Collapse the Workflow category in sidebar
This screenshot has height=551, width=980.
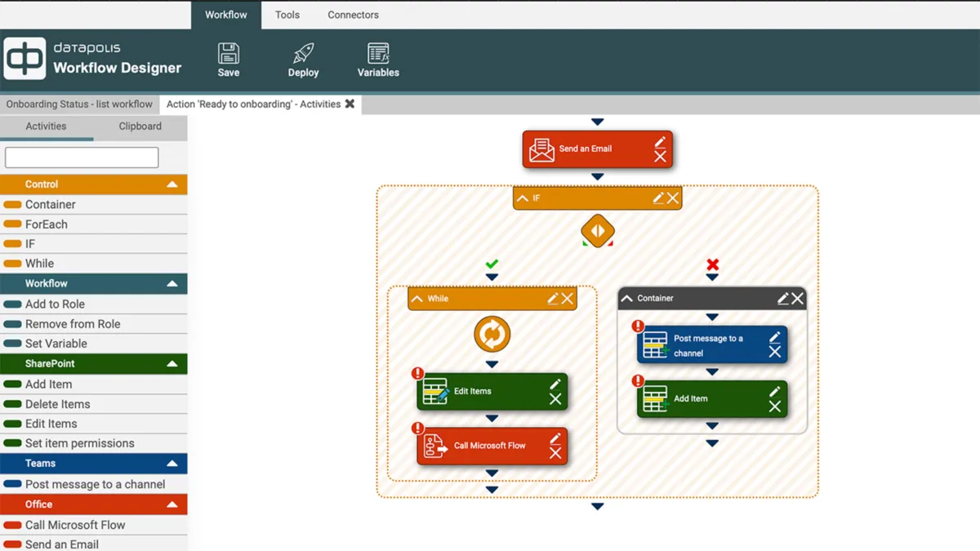tap(172, 283)
